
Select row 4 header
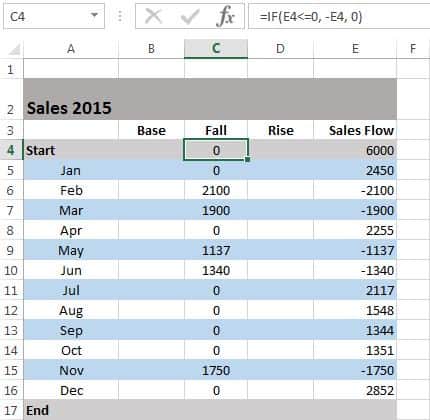click(x=11, y=150)
